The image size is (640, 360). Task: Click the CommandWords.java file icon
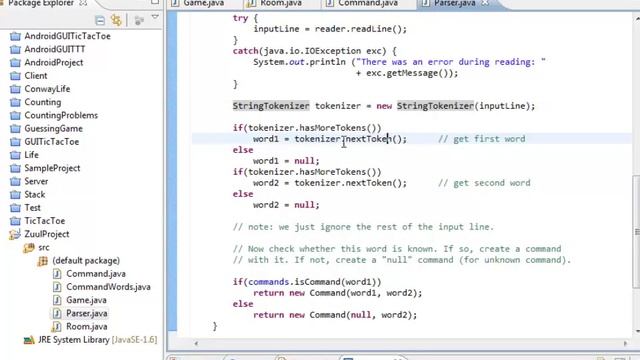point(57,287)
